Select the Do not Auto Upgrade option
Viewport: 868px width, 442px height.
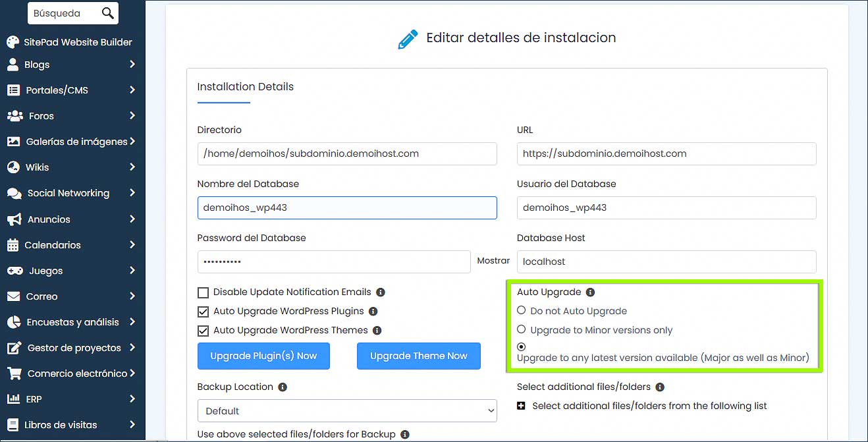(521, 310)
